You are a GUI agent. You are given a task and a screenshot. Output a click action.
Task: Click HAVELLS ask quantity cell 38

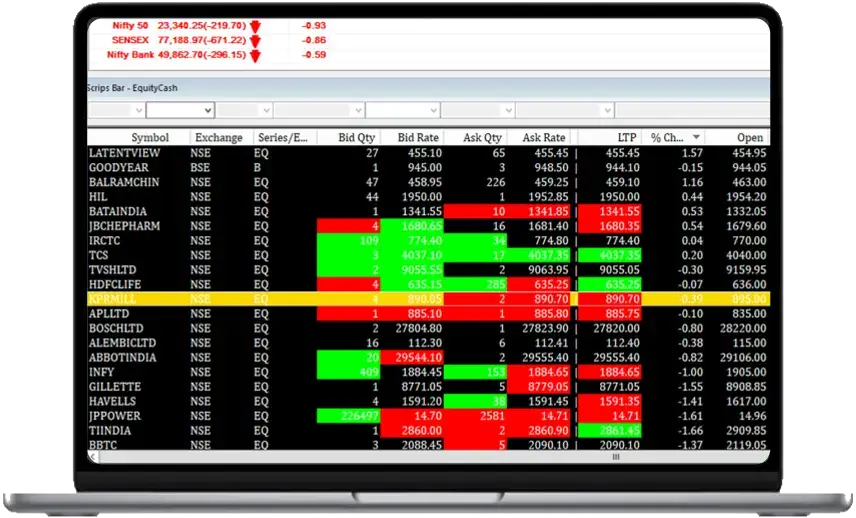point(475,401)
